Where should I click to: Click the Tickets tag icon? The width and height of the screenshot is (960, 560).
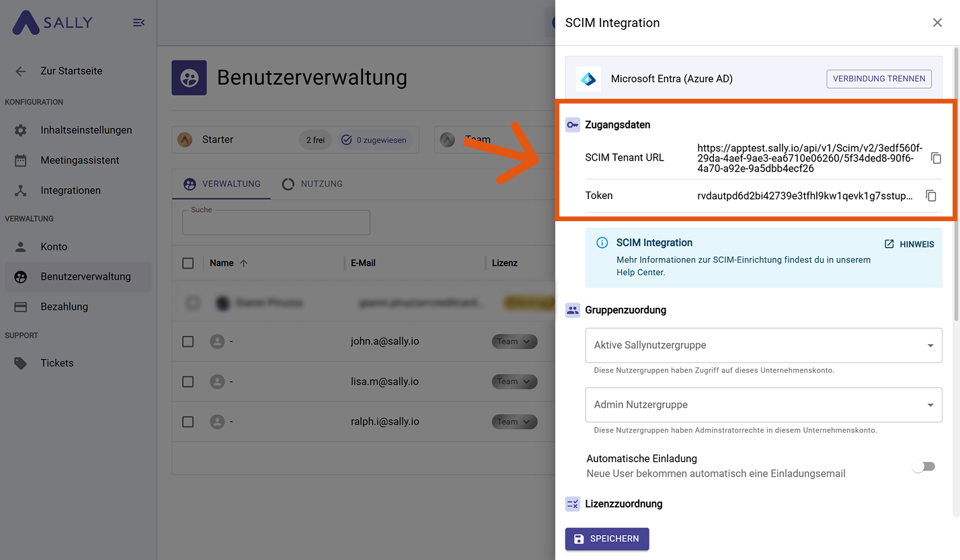tap(21, 363)
